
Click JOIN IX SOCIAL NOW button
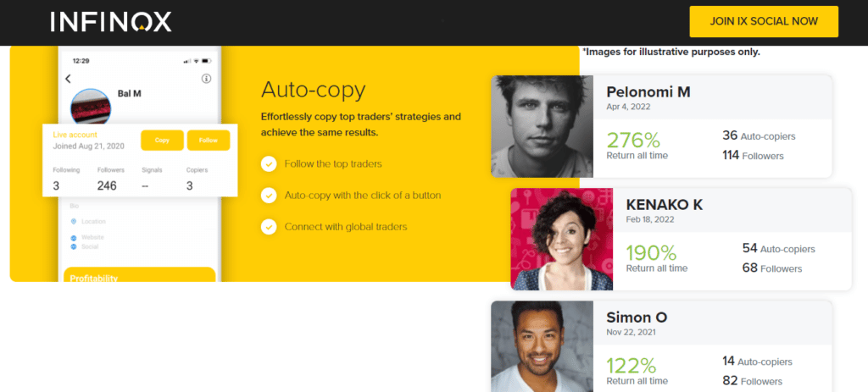pyautogui.click(x=764, y=21)
